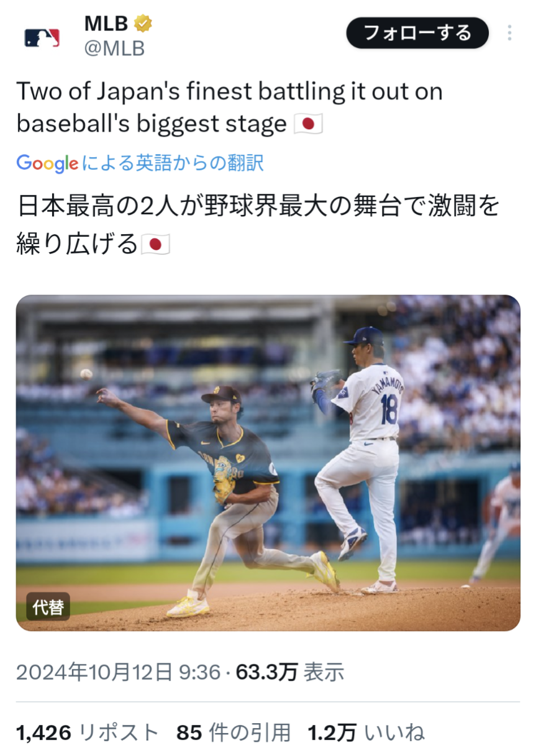Click the Google logo in translation notice

tap(47, 163)
